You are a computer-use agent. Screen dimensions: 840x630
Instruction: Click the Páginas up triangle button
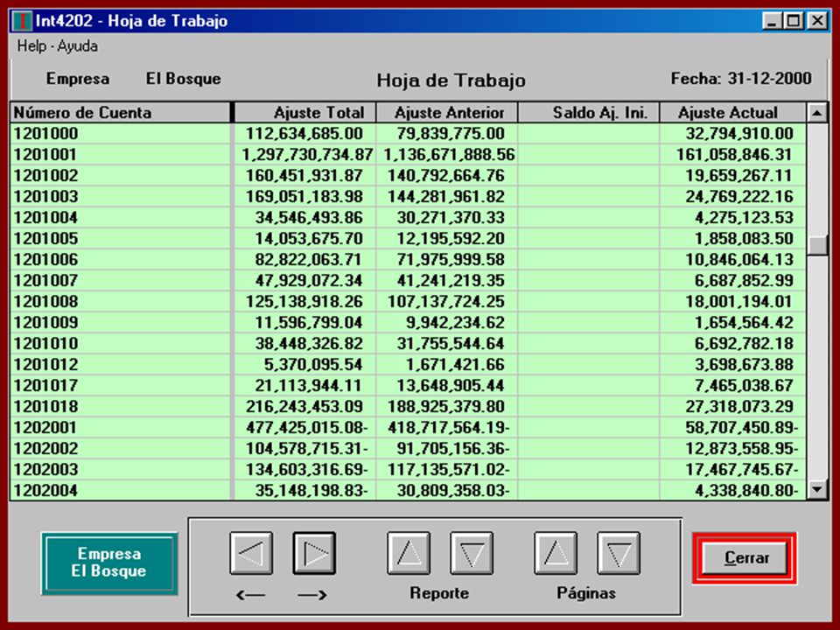(556, 553)
